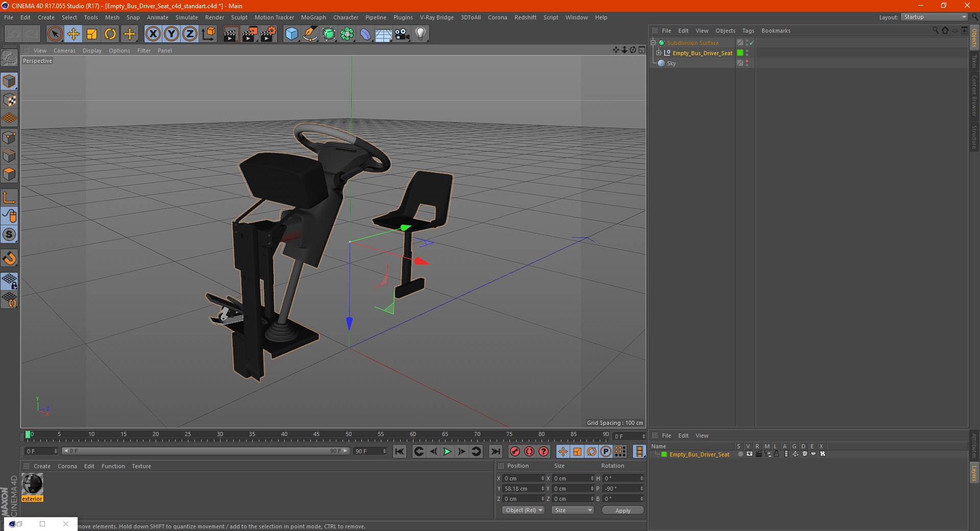This screenshot has height=531, width=980.
Task: Activate the Move tool
Action: click(73, 34)
